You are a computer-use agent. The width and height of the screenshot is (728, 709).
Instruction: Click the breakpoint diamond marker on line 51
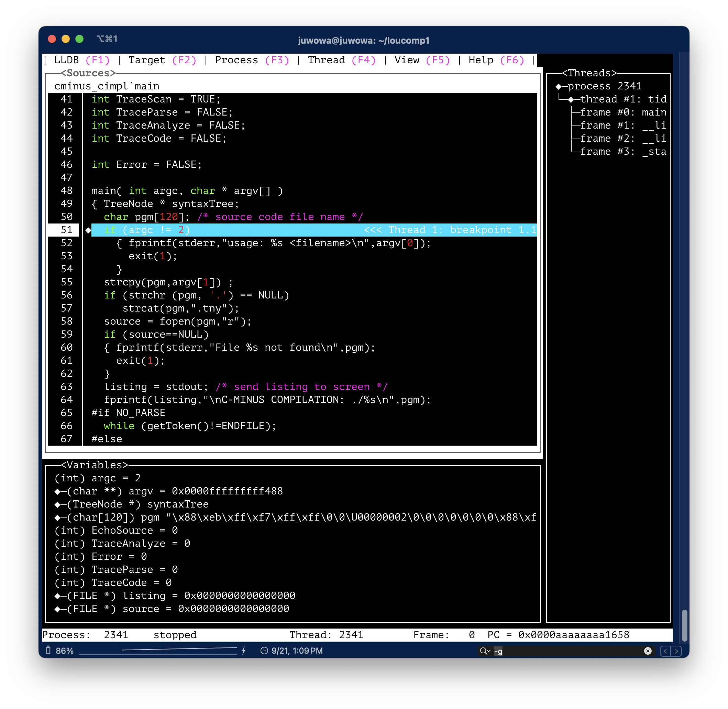pos(88,230)
